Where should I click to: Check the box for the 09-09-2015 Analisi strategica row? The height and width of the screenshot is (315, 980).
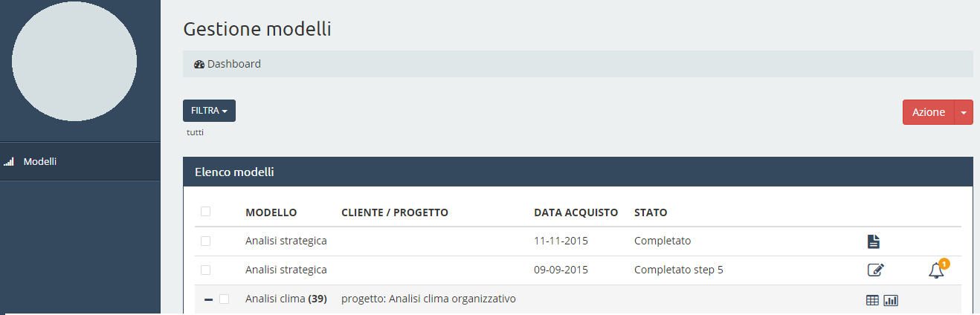click(205, 270)
